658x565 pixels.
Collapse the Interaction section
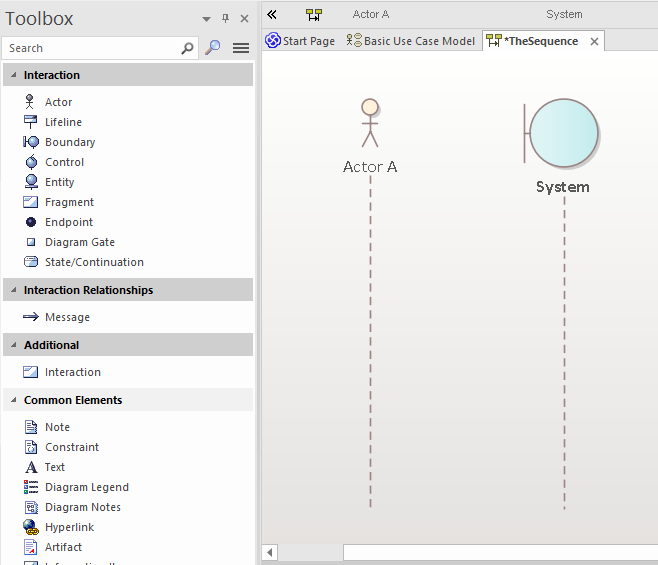pyautogui.click(x=12, y=75)
